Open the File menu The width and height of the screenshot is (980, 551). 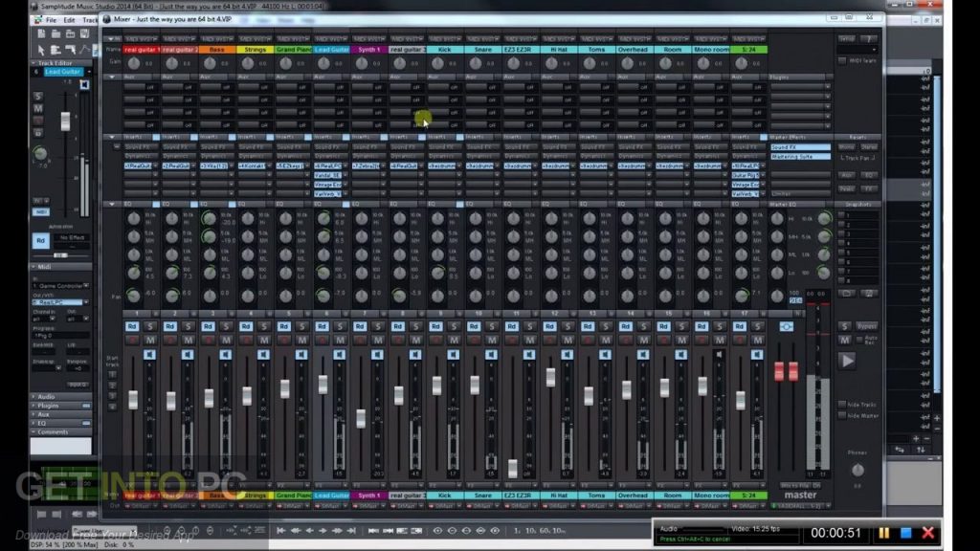pos(51,20)
